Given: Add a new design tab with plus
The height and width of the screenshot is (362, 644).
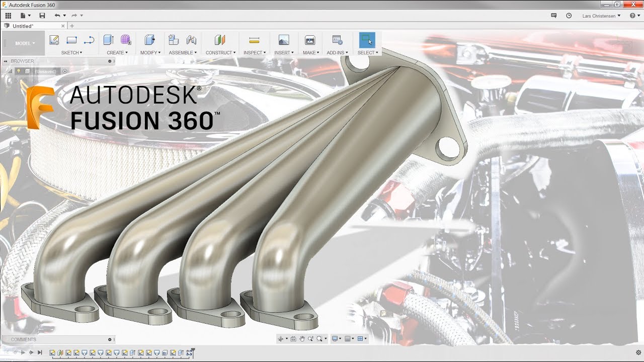Looking at the screenshot, I should point(72,26).
